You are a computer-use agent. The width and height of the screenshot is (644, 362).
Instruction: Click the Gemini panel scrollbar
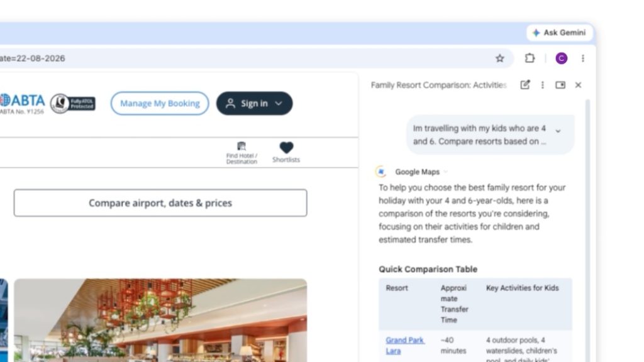click(587, 230)
